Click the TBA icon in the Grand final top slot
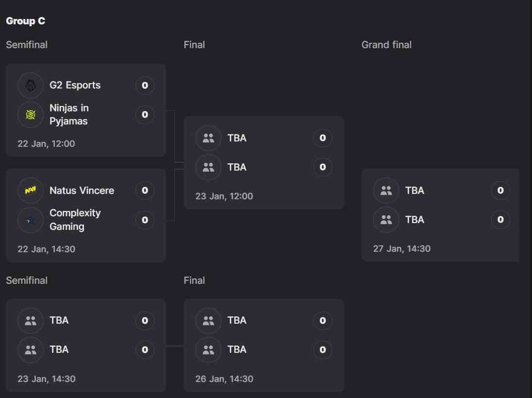The image size is (532, 398). [x=386, y=190]
